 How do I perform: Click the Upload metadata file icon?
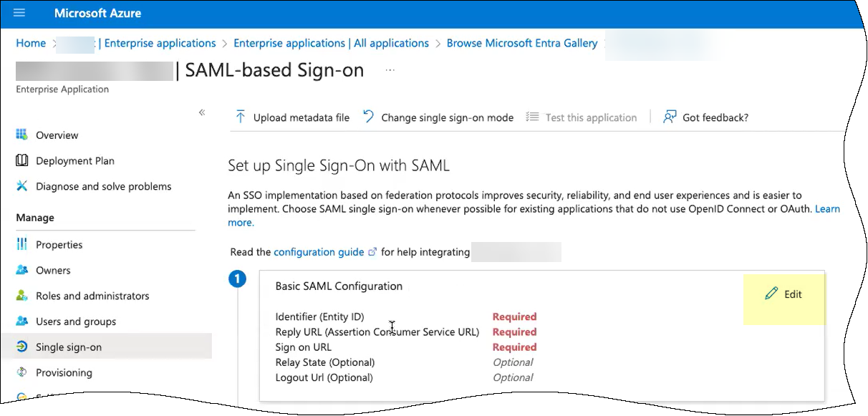[241, 117]
